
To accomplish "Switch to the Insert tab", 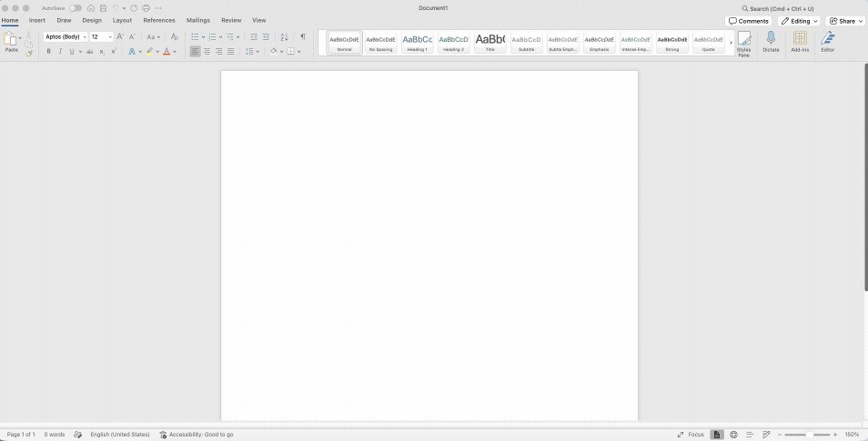I will tap(37, 21).
